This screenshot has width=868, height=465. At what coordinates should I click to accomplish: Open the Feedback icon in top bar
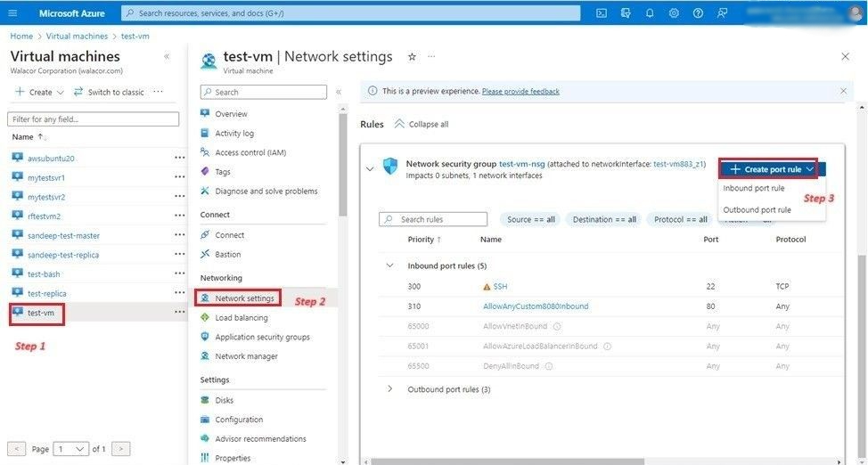[722, 13]
